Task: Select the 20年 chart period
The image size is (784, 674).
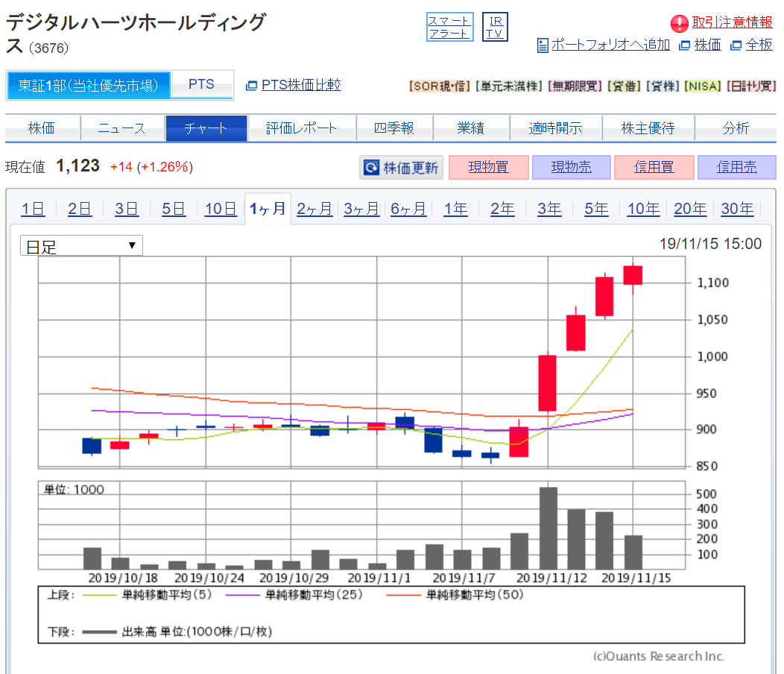Action: click(x=691, y=209)
